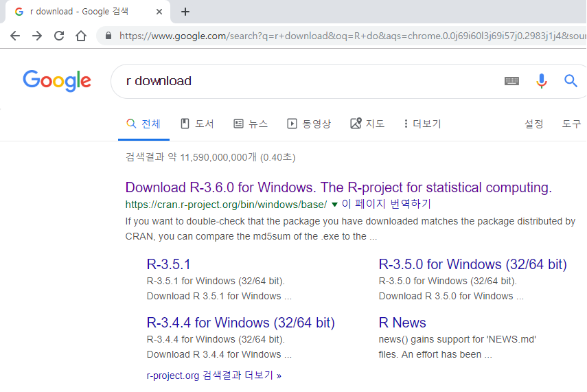Switch to the 동영상 tab
Viewport: 587px width, 392px height.
click(309, 124)
